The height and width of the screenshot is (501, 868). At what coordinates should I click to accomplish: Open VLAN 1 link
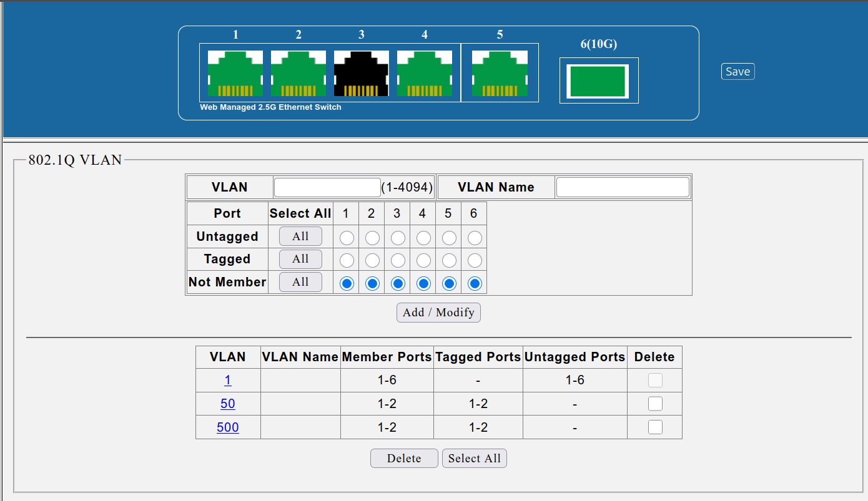(x=228, y=380)
